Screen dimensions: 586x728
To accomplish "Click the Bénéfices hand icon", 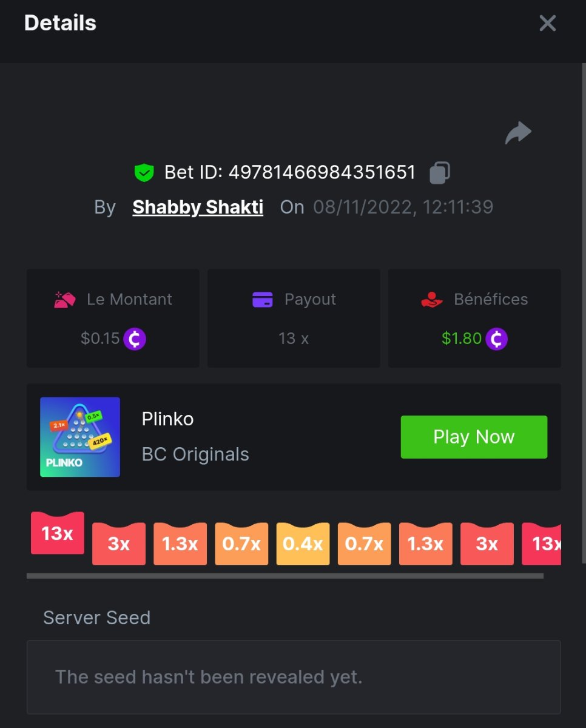I will (433, 299).
